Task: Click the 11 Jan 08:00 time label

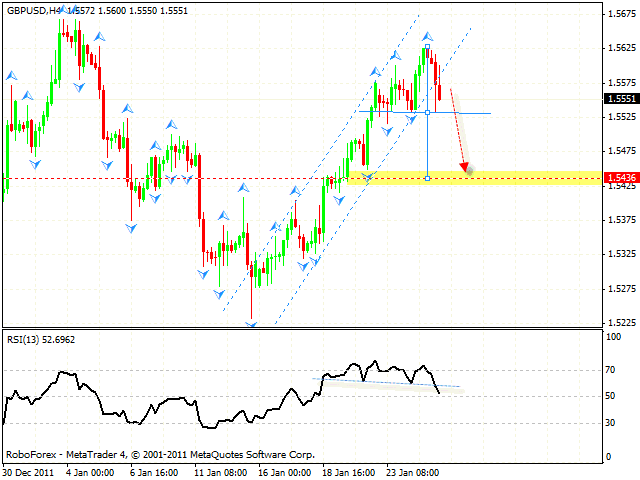Action: point(220,473)
